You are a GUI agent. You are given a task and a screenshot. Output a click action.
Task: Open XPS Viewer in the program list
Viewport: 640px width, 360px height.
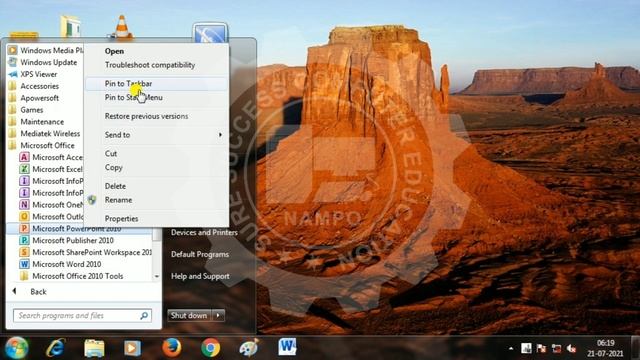click(x=33, y=74)
